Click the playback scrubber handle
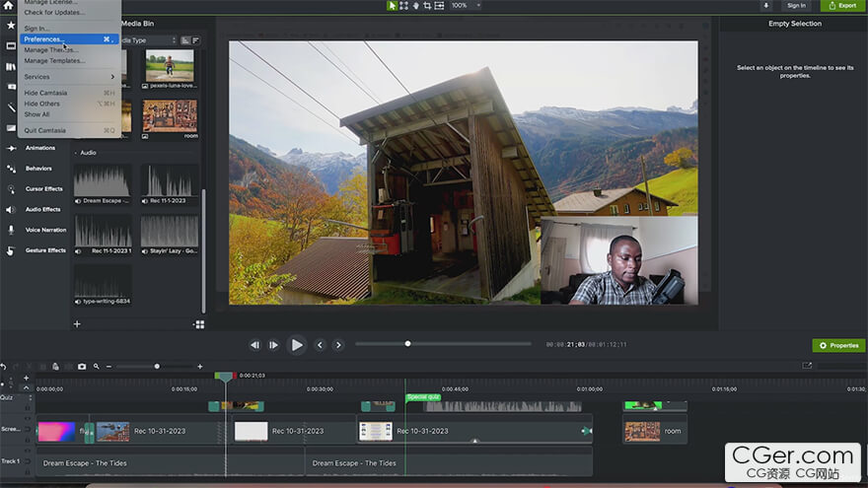Image resolution: width=868 pixels, height=488 pixels. tap(408, 344)
